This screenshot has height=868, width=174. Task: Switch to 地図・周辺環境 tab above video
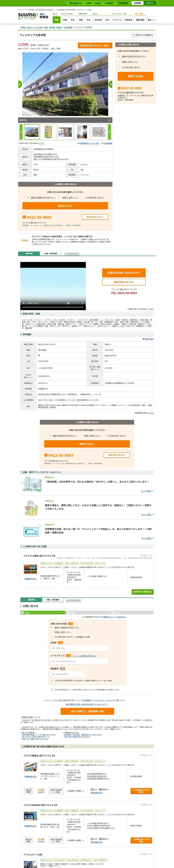click(x=51, y=253)
